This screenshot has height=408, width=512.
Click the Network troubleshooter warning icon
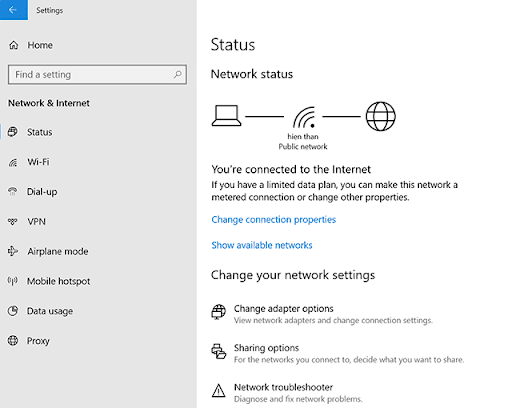[218, 391]
